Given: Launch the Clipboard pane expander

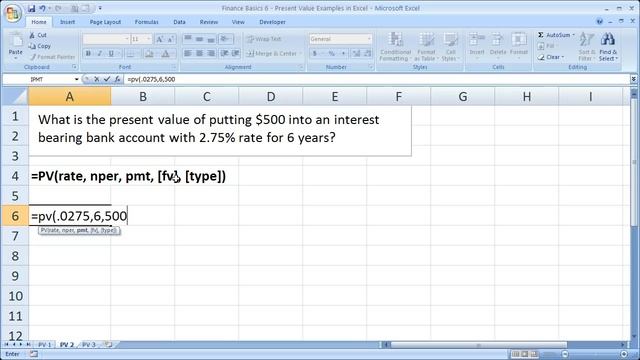Looking at the screenshot, I should coord(75,67).
